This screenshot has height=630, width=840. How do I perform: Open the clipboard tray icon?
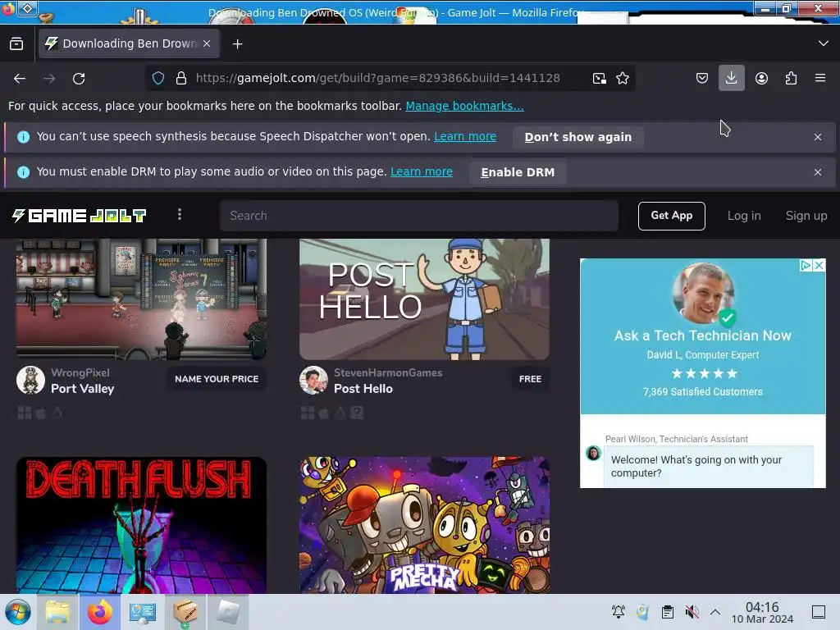coord(668,612)
